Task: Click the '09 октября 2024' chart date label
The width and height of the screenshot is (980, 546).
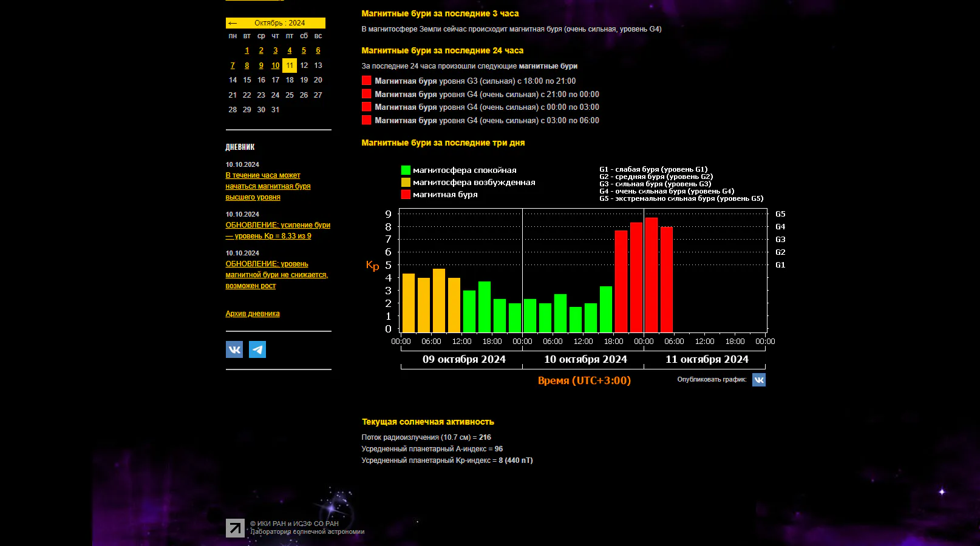Action: (464, 359)
